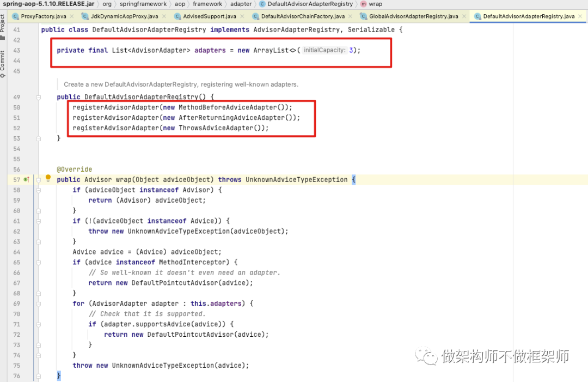Click class icon on DefaultAdvisorAdapterRegistry.java tab
The image size is (588, 382).
pos(477,16)
